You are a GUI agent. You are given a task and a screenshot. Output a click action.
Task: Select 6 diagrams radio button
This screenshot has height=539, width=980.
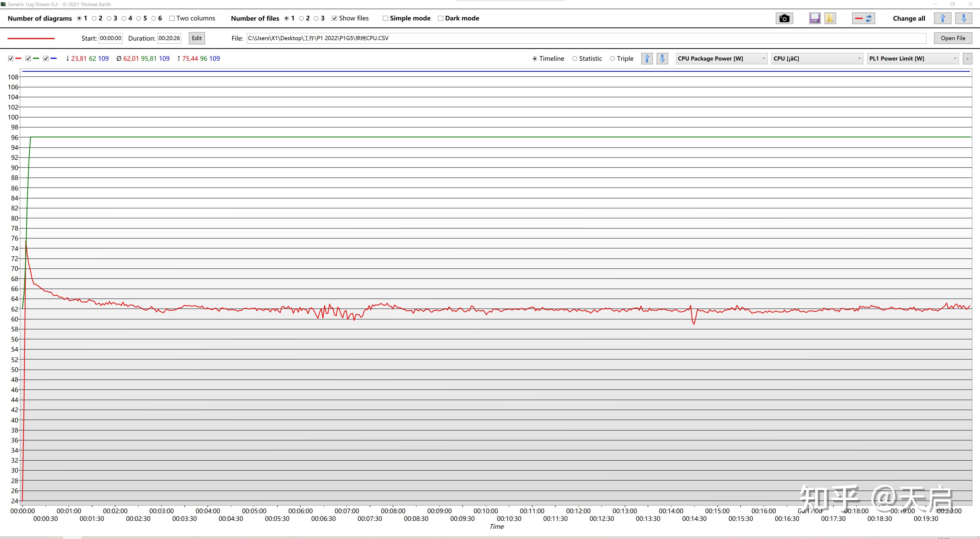coord(153,18)
